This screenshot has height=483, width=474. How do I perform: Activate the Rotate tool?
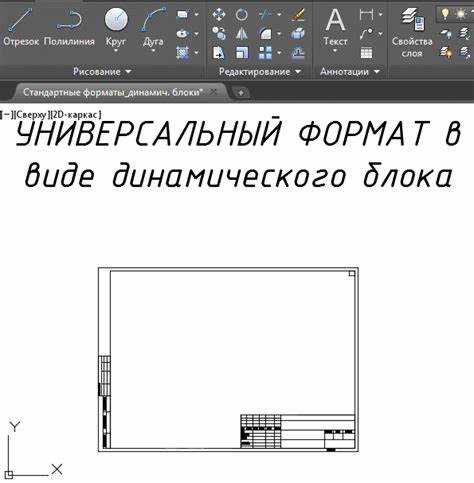tap(241, 14)
